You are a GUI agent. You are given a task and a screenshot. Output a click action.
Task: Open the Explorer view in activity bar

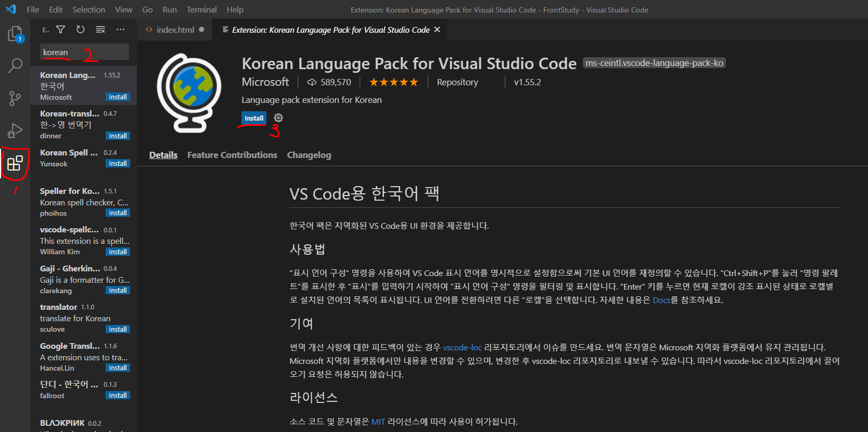(x=15, y=34)
